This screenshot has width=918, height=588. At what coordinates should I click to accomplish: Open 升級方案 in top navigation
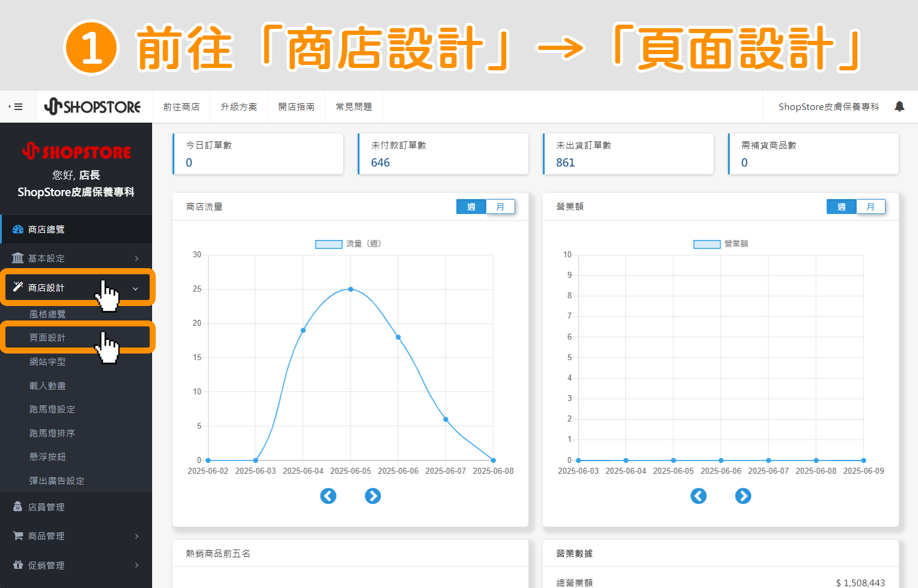239,107
